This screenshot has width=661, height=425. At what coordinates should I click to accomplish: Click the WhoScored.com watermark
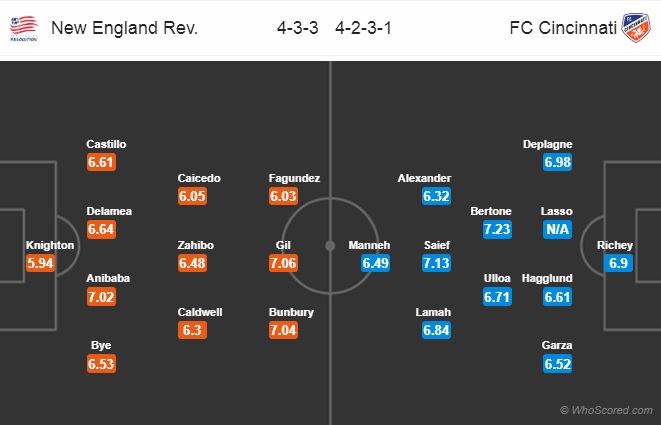pyautogui.click(x=606, y=410)
